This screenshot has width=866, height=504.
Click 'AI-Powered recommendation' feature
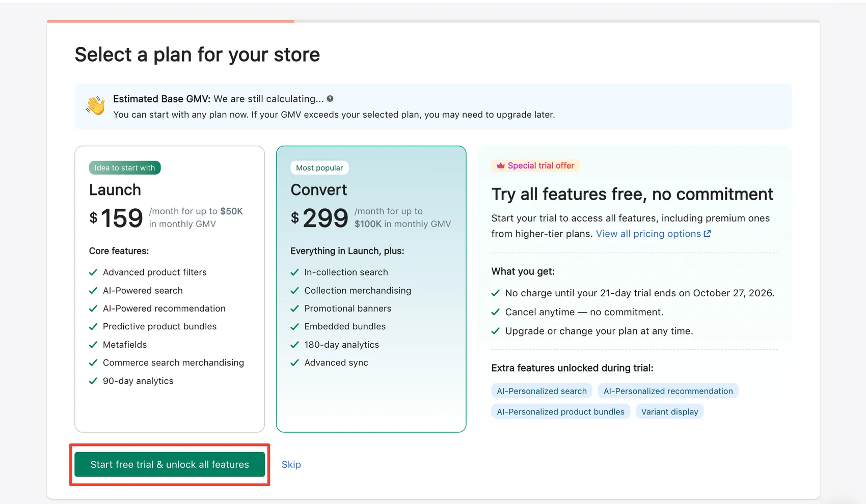point(164,309)
